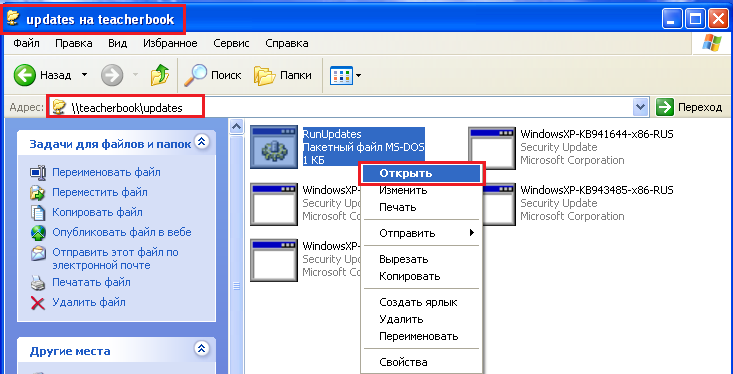The height and width of the screenshot is (374, 733).
Task: Select the RunUpdates batch file icon
Action: 274,147
